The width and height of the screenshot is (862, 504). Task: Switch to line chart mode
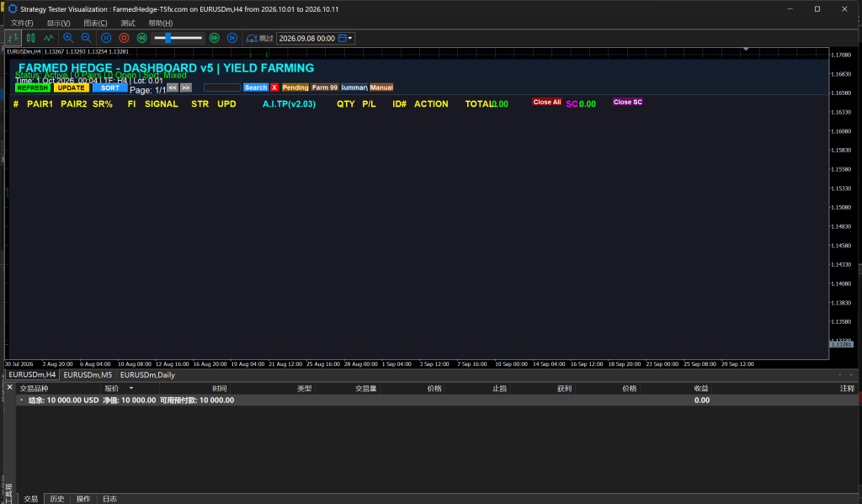click(x=49, y=38)
